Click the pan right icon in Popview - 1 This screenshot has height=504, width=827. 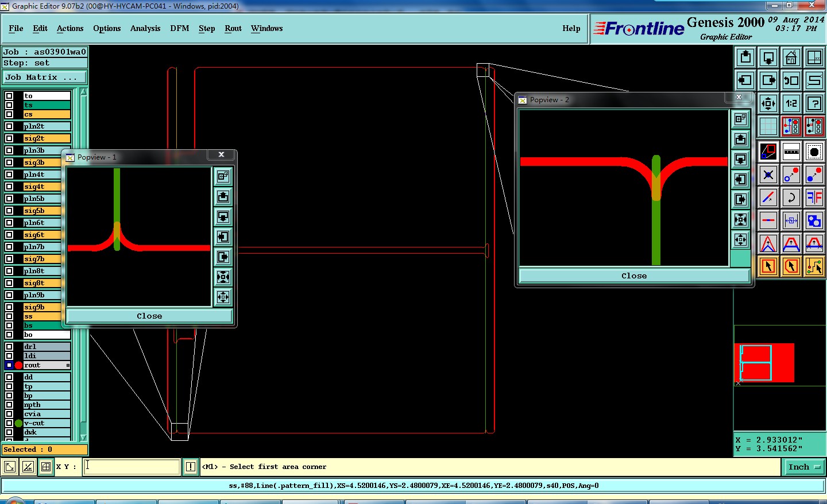(223, 257)
